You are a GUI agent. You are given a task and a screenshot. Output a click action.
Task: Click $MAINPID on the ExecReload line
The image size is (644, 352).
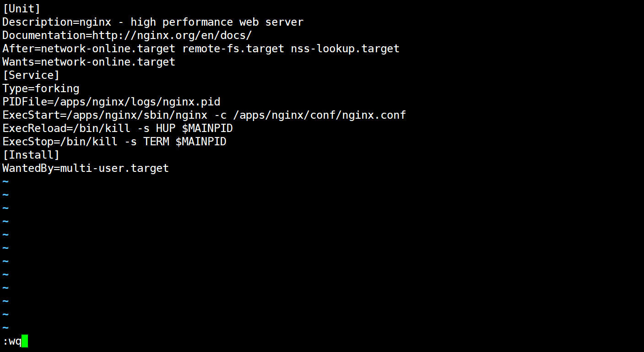click(207, 128)
